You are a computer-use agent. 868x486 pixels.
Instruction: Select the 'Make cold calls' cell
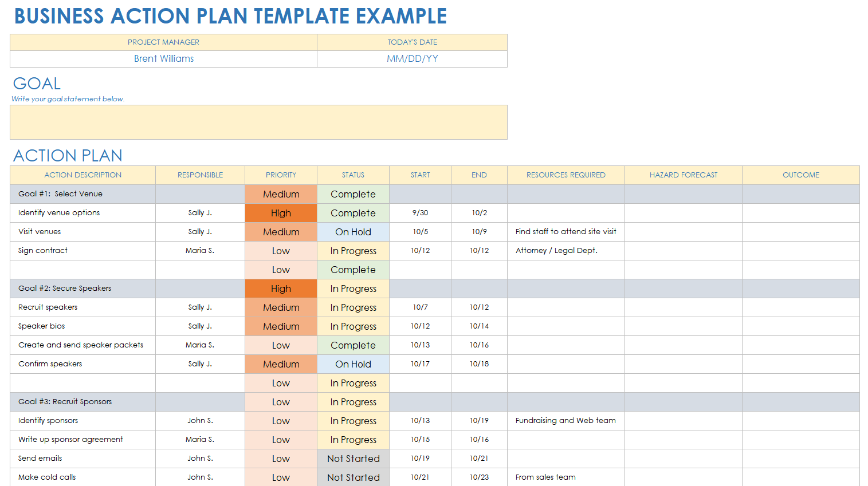coord(83,477)
